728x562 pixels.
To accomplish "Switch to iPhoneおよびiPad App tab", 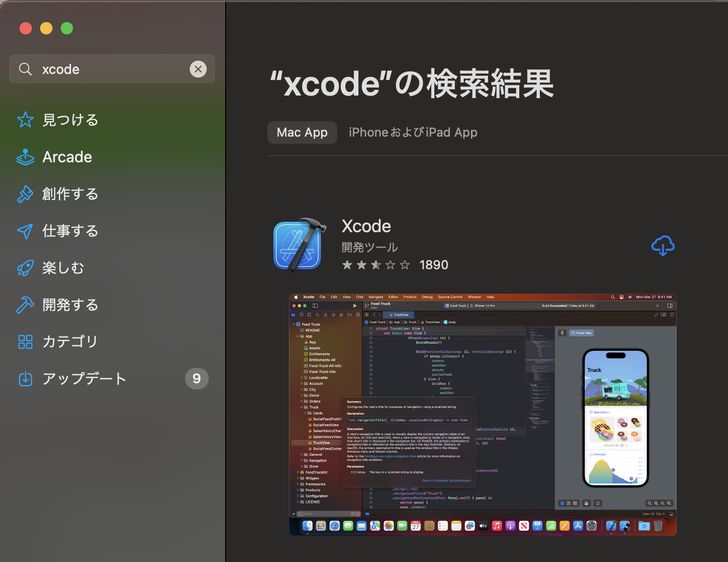I will [413, 133].
